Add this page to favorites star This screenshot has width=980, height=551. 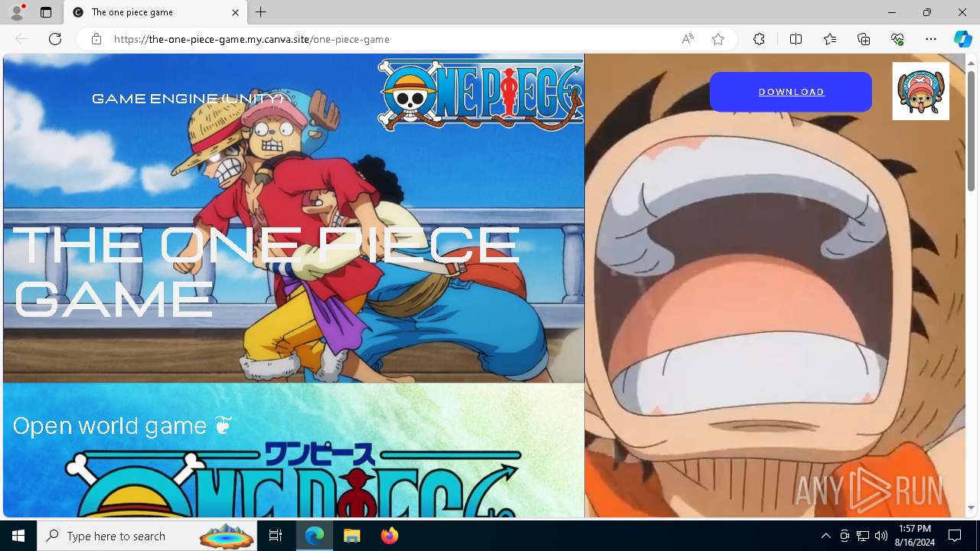point(718,39)
